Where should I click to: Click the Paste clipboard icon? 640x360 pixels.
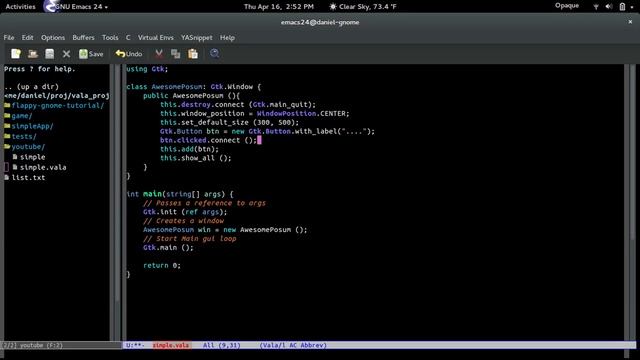pyautogui.click(x=193, y=53)
